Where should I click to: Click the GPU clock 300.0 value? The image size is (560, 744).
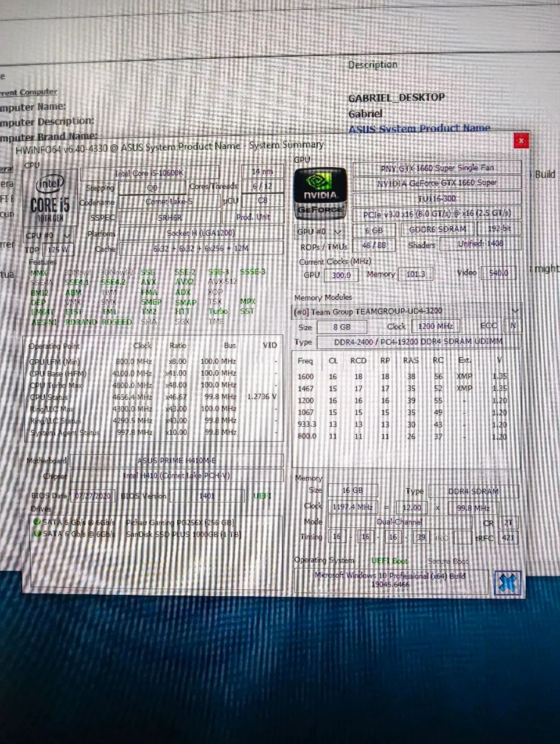(341, 276)
